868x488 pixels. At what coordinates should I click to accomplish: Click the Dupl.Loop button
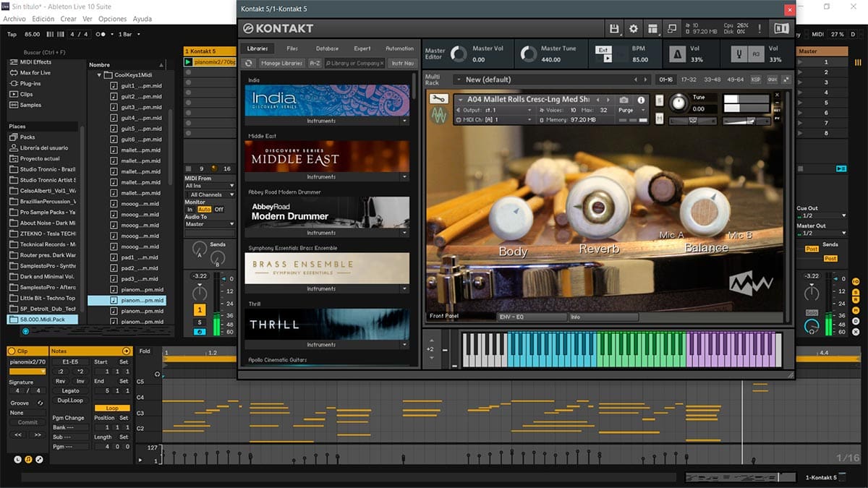point(71,400)
